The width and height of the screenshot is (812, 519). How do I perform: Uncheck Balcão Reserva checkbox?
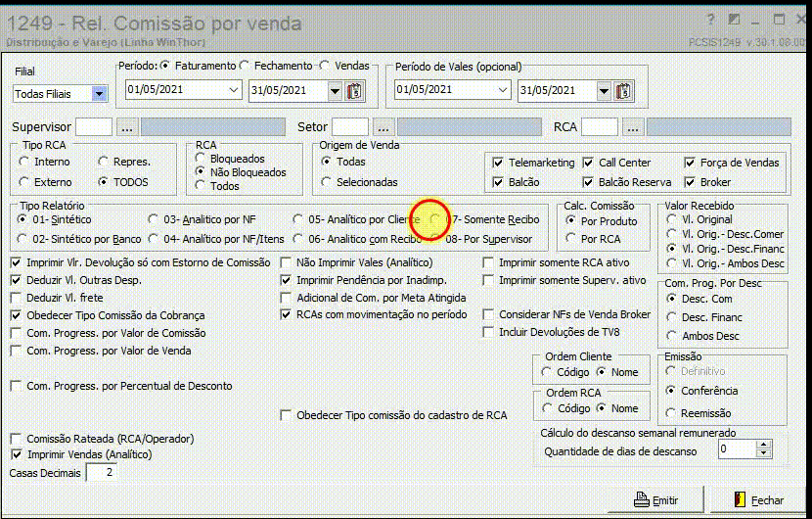(x=588, y=182)
